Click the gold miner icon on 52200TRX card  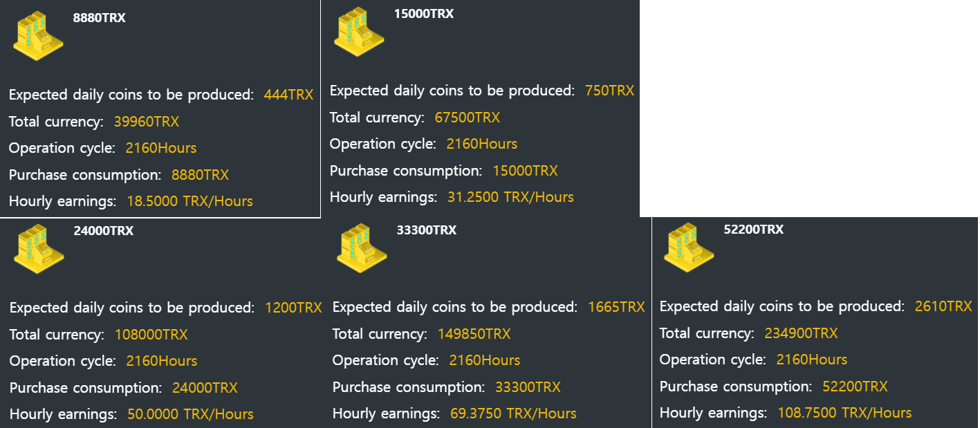(689, 248)
